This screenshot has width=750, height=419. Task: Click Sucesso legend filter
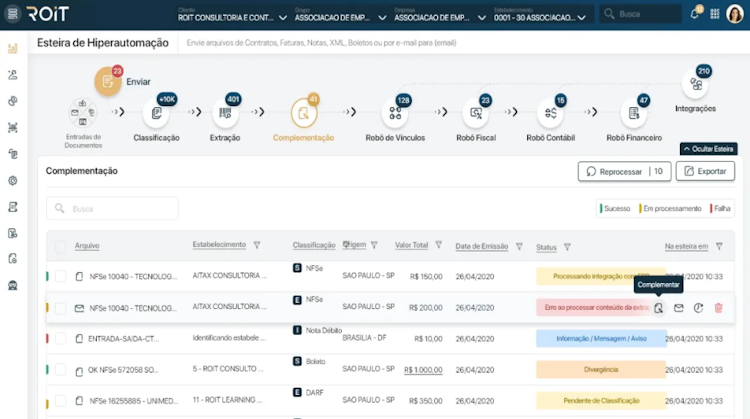click(x=615, y=209)
